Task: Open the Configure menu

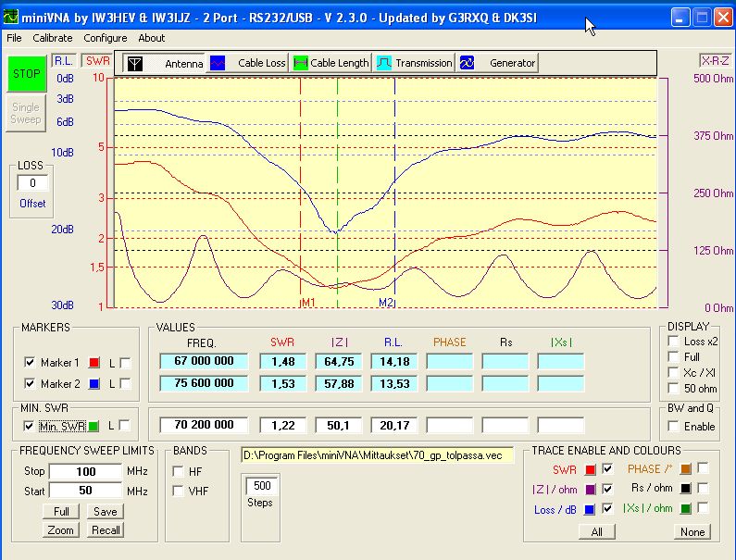Action: coord(106,38)
